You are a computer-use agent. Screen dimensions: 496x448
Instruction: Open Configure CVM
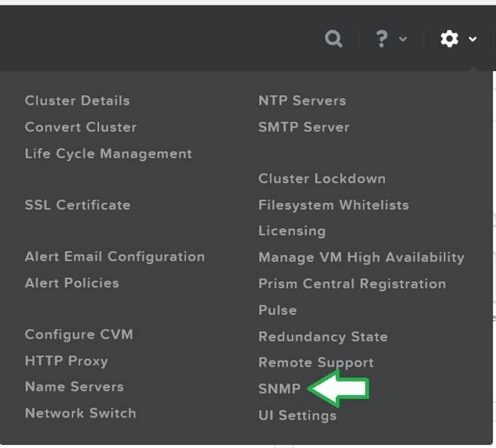[x=79, y=335]
